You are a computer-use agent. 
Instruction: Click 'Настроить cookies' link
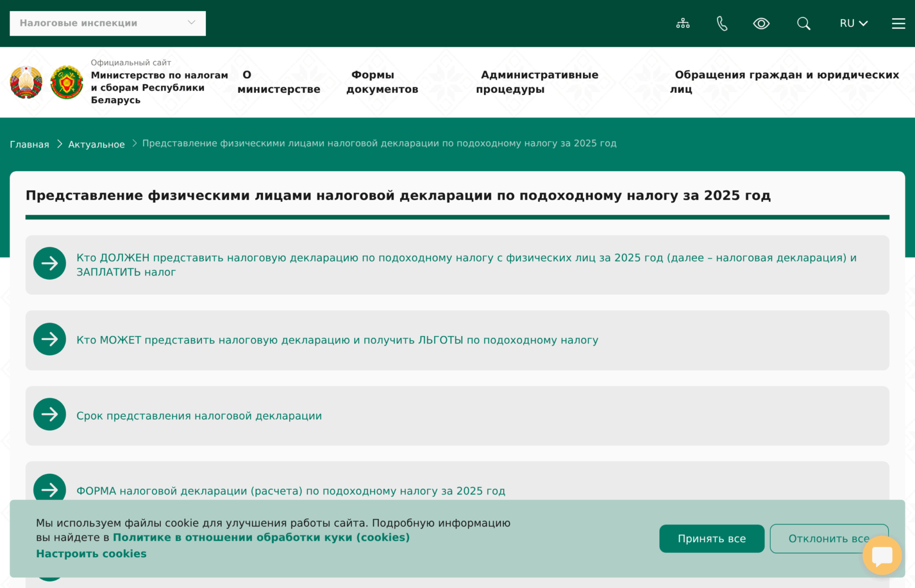[x=91, y=553]
